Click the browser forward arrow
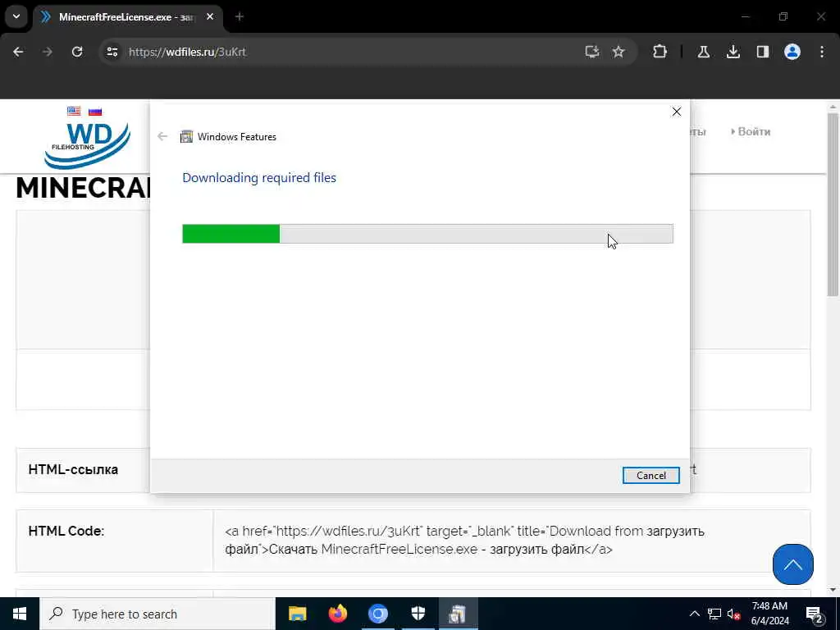This screenshot has height=630, width=840. pos(48,52)
